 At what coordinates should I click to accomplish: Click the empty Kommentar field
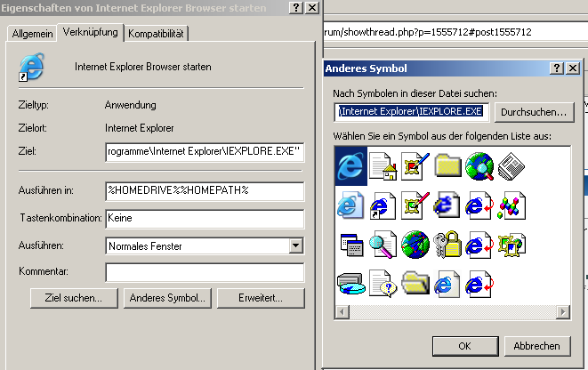[205, 272]
